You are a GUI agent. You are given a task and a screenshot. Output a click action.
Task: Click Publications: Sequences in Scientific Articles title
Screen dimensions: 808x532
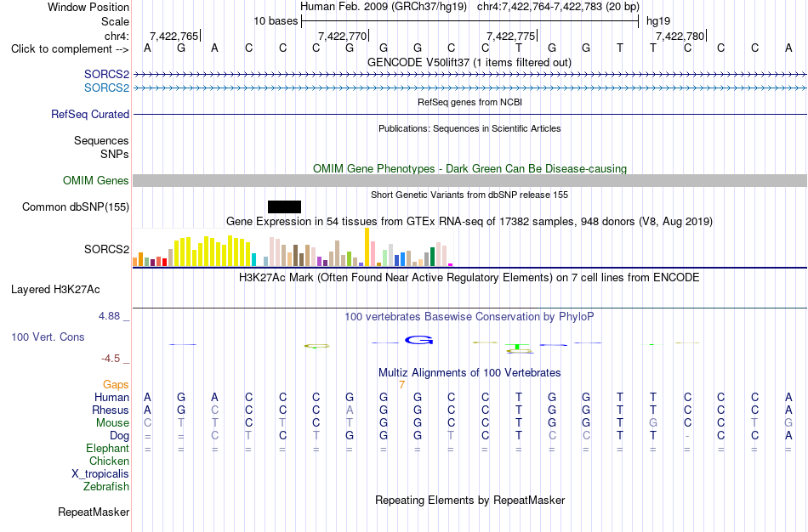pyautogui.click(x=469, y=128)
